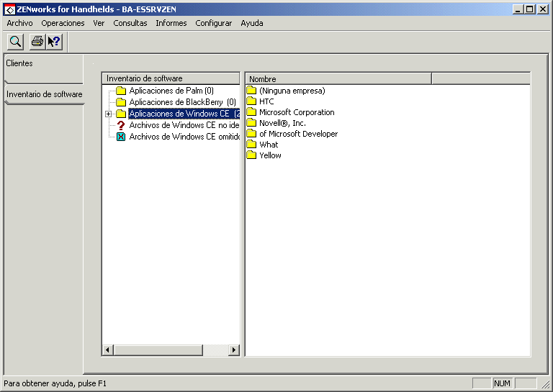Select the Microsoft Corporation list entry
Screen dimensions: 553x392
pos(297,112)
